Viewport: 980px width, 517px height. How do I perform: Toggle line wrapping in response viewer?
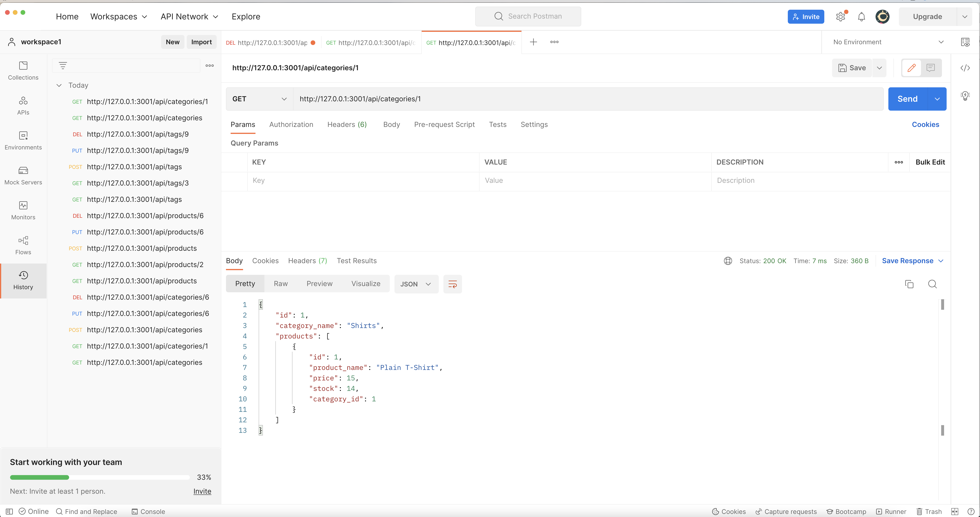pyautogui.click(x=452, y=284)
